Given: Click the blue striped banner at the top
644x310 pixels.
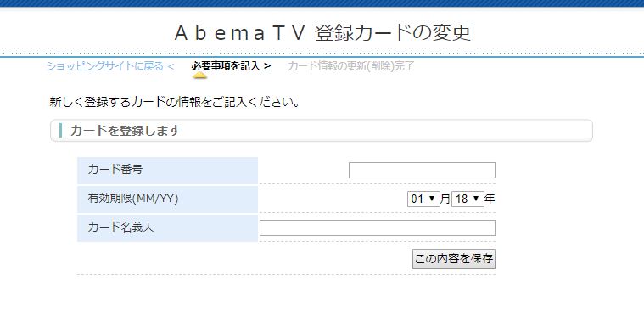Looking at the screenshot, I should pyautogui.click(x=322, y=3).
